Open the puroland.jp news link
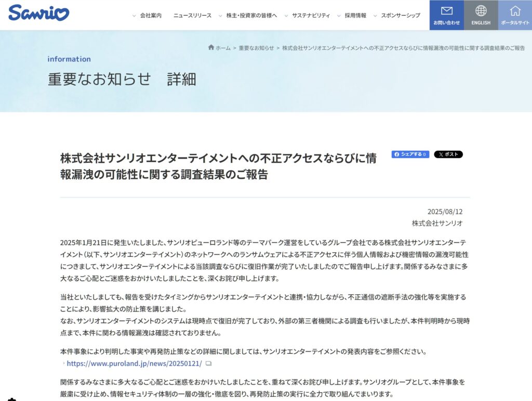This screenshot has height=401, width=532. [x=134, y=364]
